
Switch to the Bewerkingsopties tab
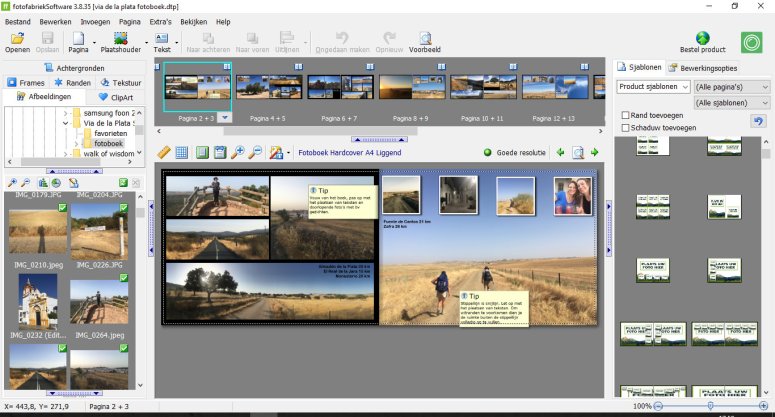coord(702,68)
